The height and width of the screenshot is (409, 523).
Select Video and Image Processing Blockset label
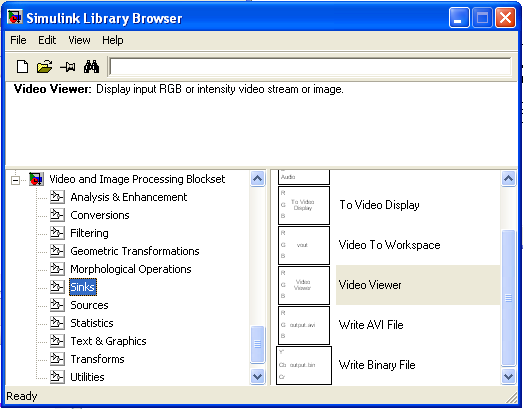click(x=137, y=179)
